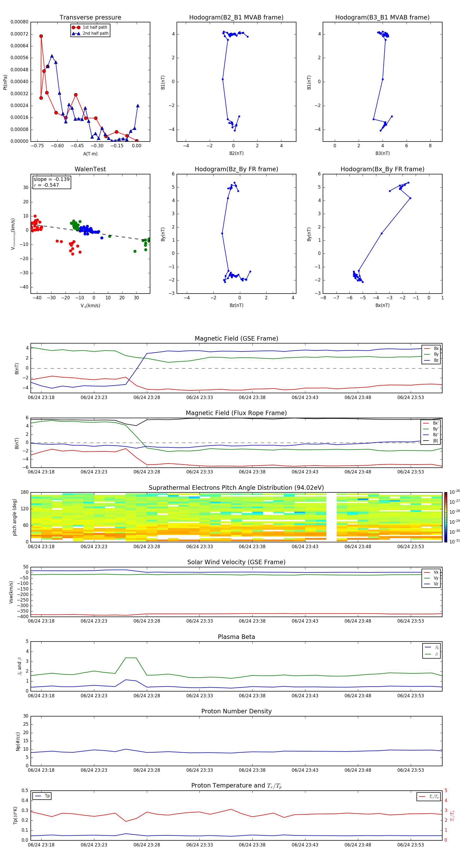Click the "Pt(nPa)" y-axis label
The width and height of the screenshot is (473, 868).
point(5,82)
